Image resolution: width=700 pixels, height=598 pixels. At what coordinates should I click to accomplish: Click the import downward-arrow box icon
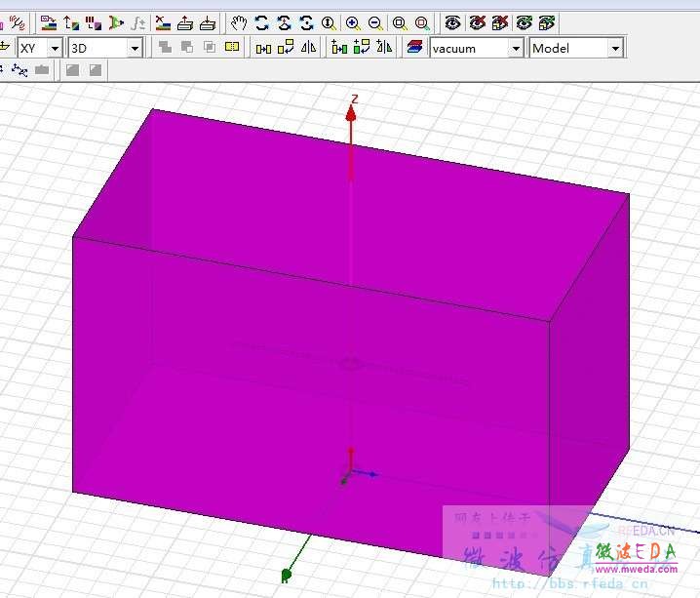208,22
